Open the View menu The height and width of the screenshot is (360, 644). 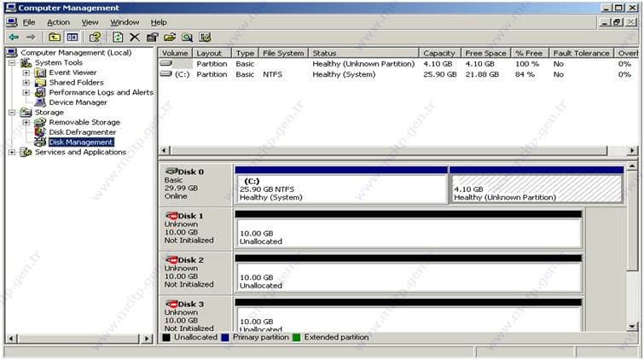[x=90, y=22]
